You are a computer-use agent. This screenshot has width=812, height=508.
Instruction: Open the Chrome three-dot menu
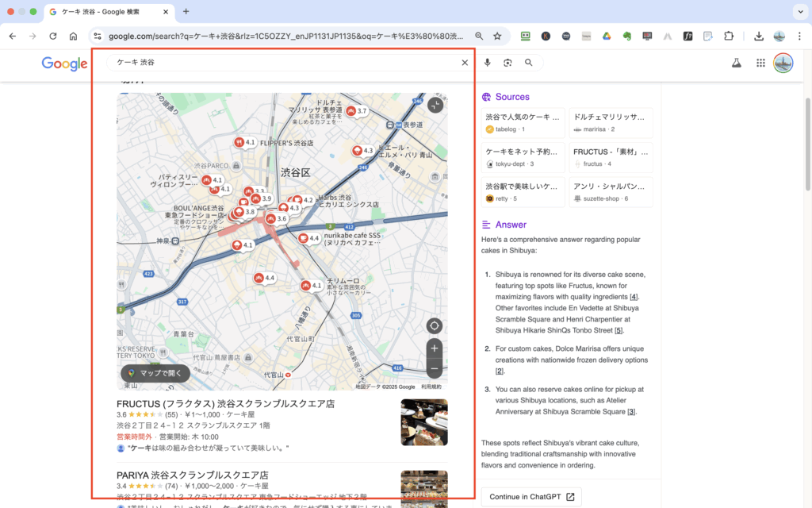pyautogui.click(x=799, y=37)
